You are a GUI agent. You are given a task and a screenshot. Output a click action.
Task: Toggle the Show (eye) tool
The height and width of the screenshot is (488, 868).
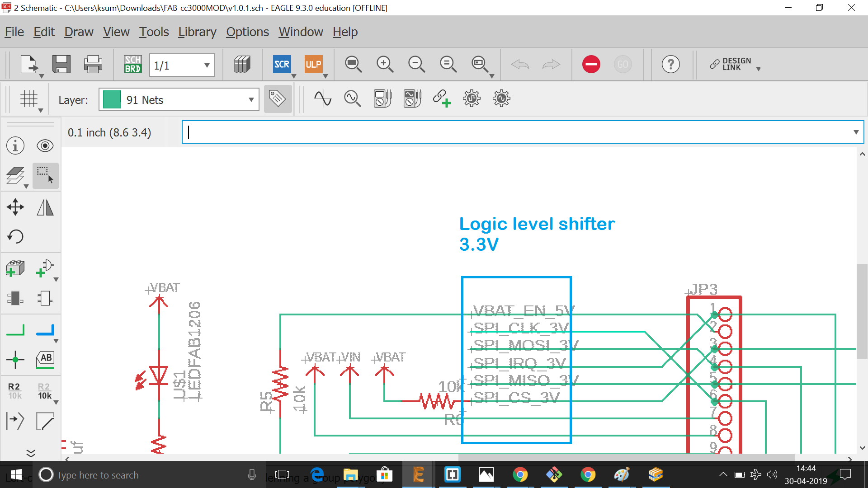[45, 146]
